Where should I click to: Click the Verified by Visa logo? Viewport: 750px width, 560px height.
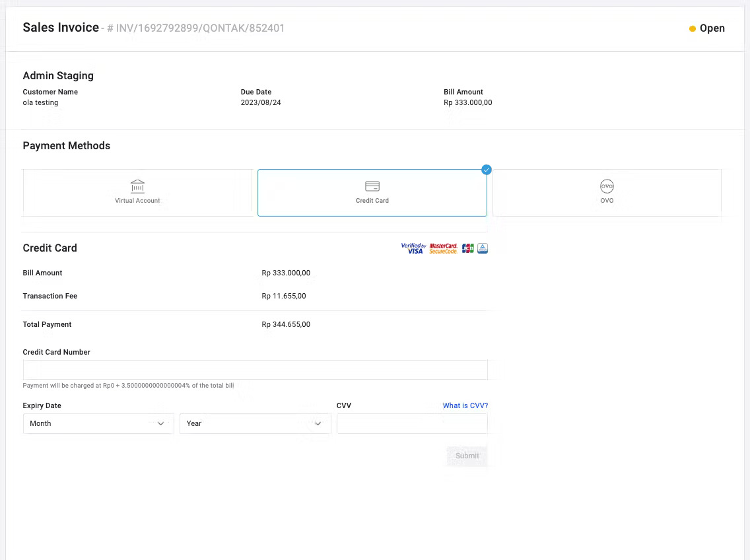point(413,248)
